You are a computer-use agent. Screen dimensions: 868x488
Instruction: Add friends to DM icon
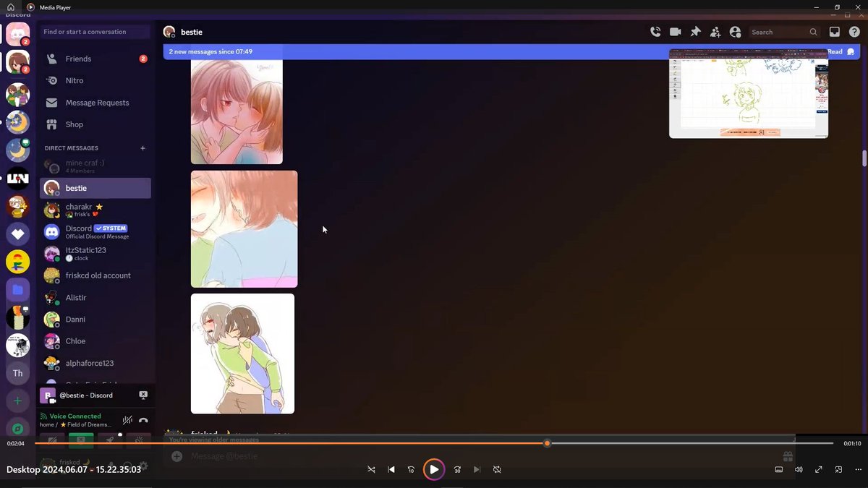coord(715,32)
